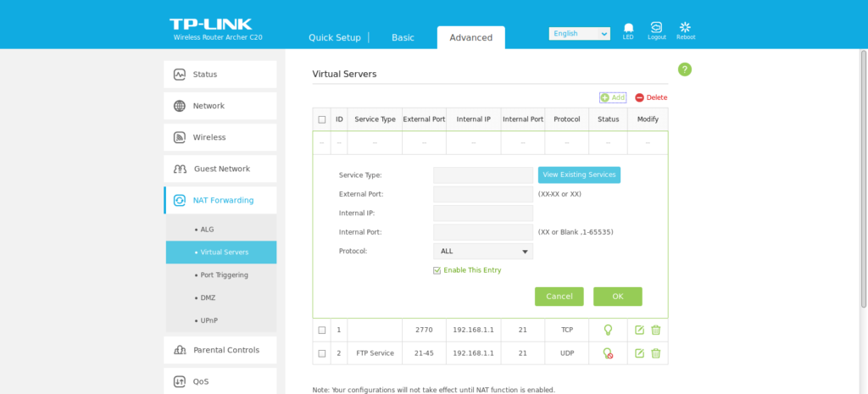Click the edit icon for entry 1
This screenshot has width=868, height=394.
[x=640, y=330]
